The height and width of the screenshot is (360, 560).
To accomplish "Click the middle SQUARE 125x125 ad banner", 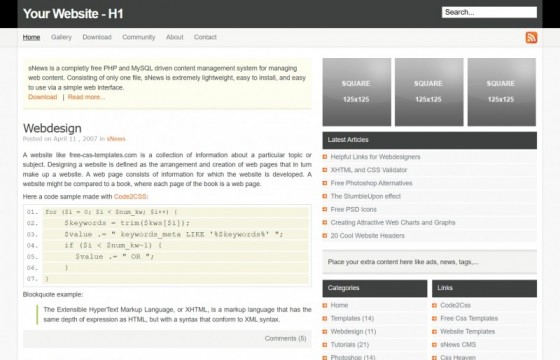I will point(429,92).
